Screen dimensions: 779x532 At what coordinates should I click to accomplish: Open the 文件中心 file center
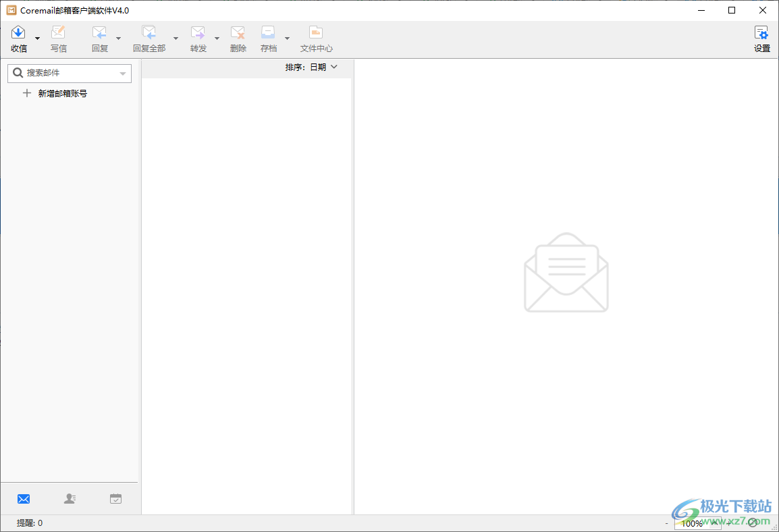click(x=316, y=39)
